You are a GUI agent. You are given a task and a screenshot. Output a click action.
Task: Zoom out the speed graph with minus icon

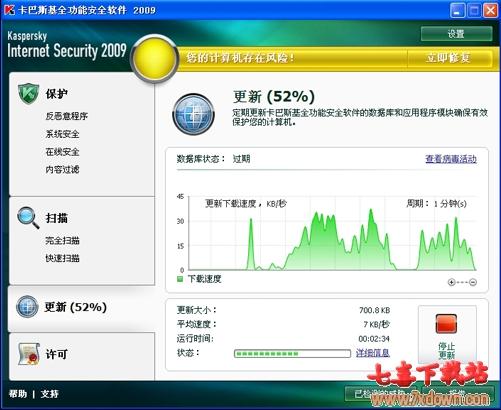(x=473, y=282)
